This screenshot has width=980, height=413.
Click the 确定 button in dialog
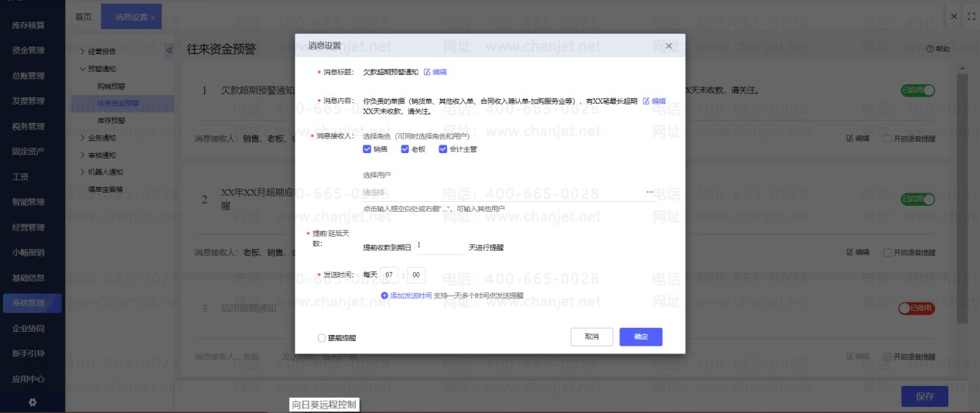point(641,337)
